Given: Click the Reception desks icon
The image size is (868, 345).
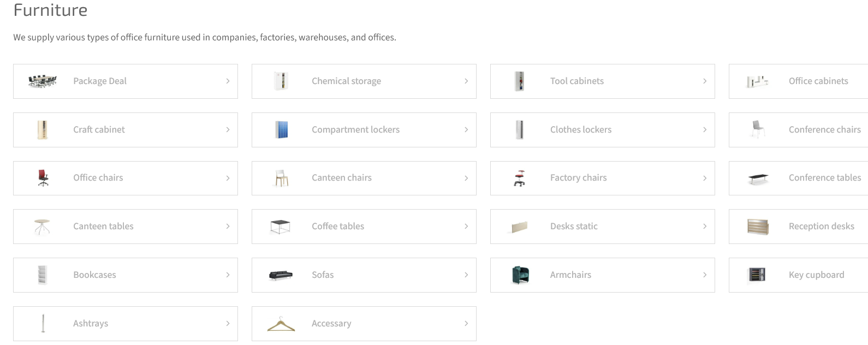Looking at the screenshot, I should 758,227.
